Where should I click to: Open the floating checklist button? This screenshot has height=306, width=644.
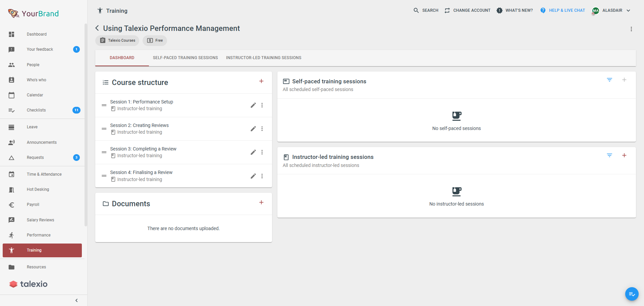632,294
